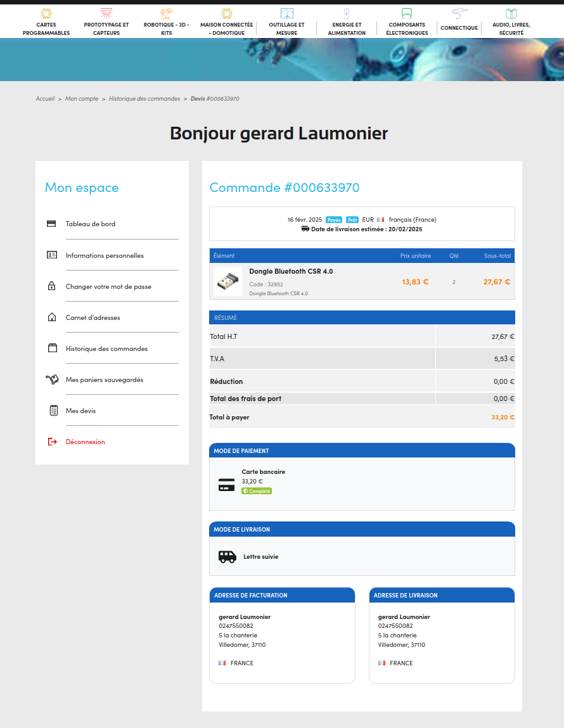Open Historique des commandes breadcrumb link
Image resolution: width=564 pixels, height=728 pixels.
click(x=144, y=99)
